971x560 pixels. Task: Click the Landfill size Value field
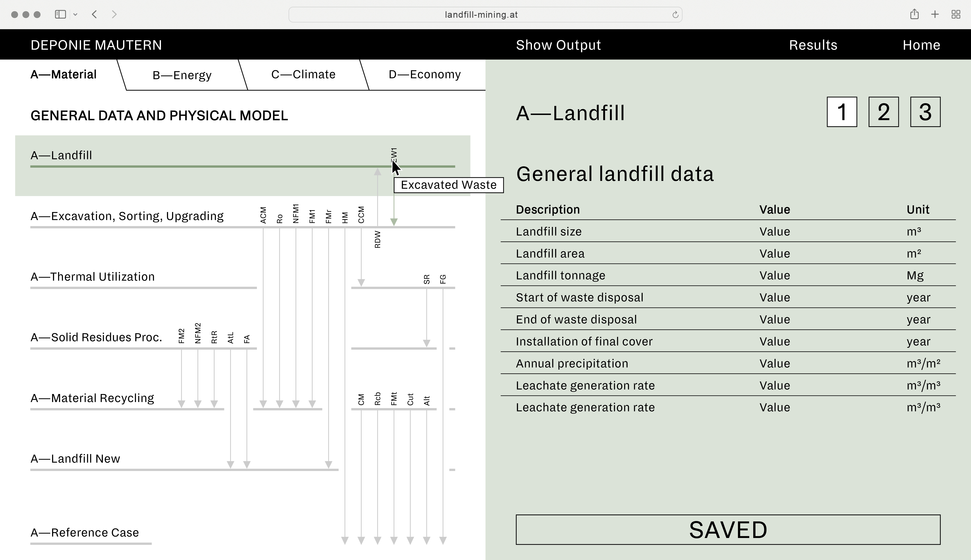coord(774,231)
